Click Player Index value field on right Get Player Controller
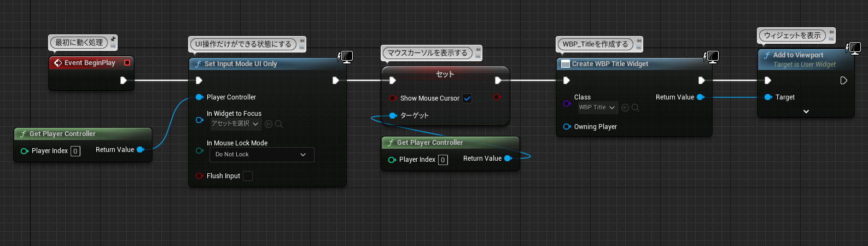Viewport: 868px width, 246px height. click(x=443, y=160)
